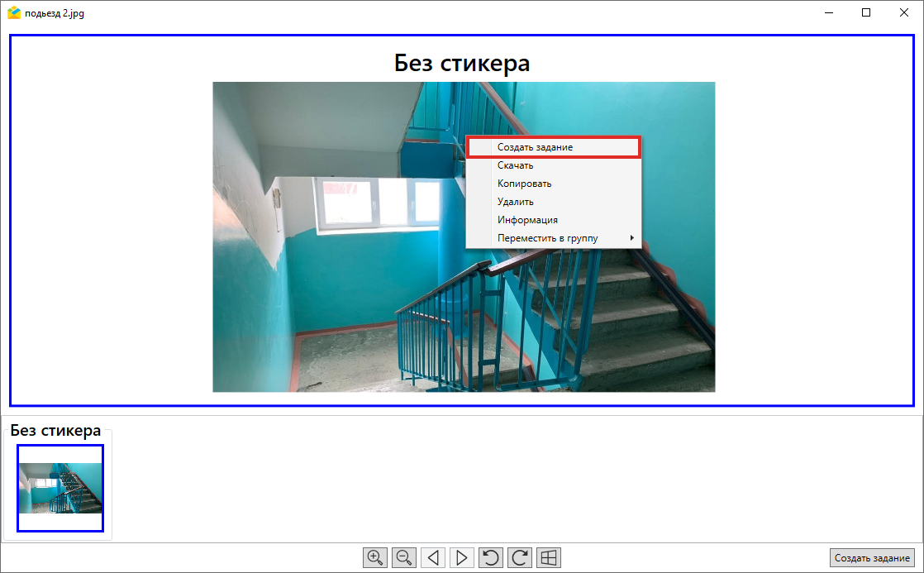
Task: Close the подьезд 2.jpg viewer window
Action: tap(904, 12)
